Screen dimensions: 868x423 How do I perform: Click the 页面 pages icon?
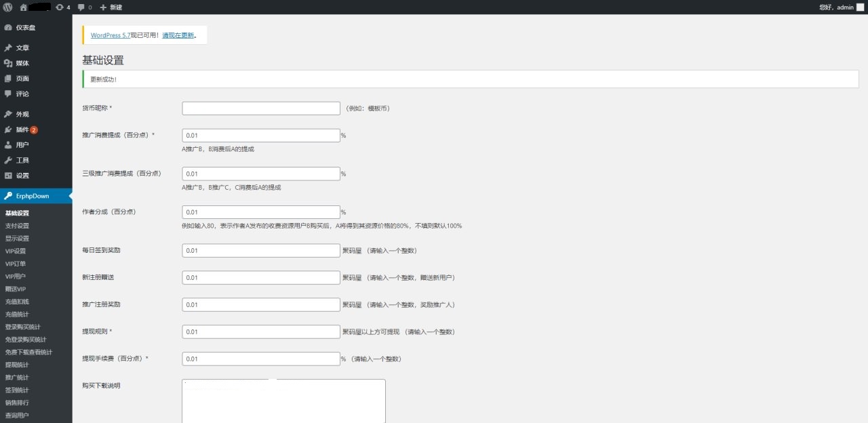[8, 79]
